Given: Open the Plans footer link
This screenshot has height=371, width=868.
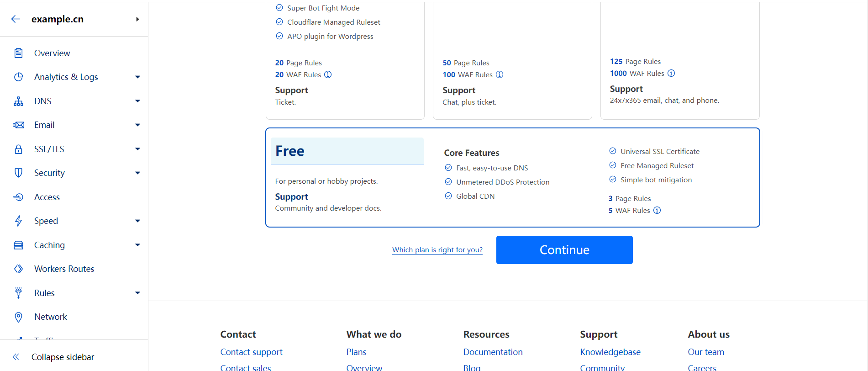Looking at the screenshot, I should point(356,352).
